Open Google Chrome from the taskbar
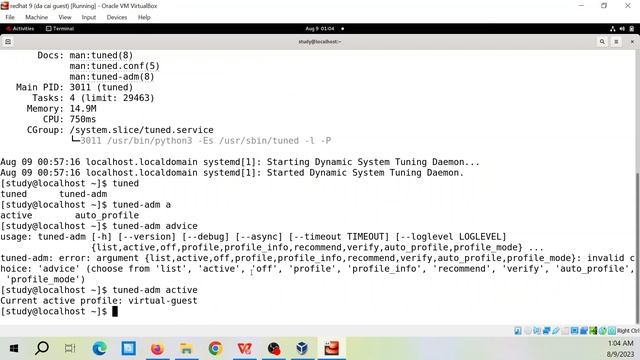 click(x=215, y=348)
